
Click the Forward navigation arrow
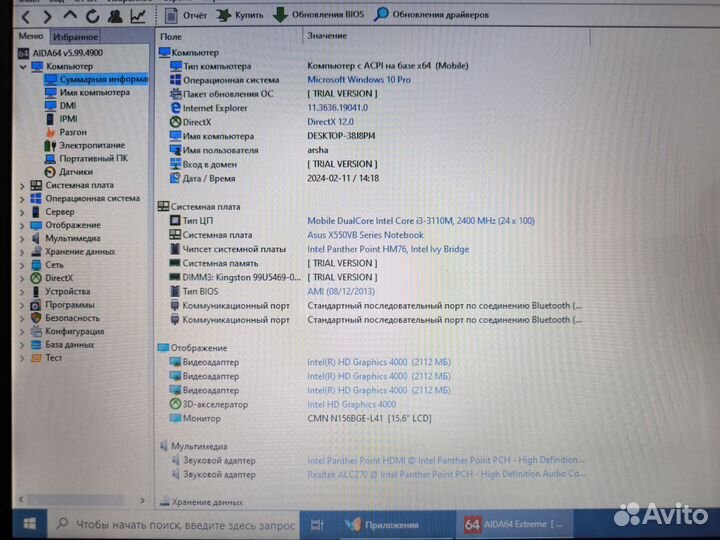click(47, 17)
